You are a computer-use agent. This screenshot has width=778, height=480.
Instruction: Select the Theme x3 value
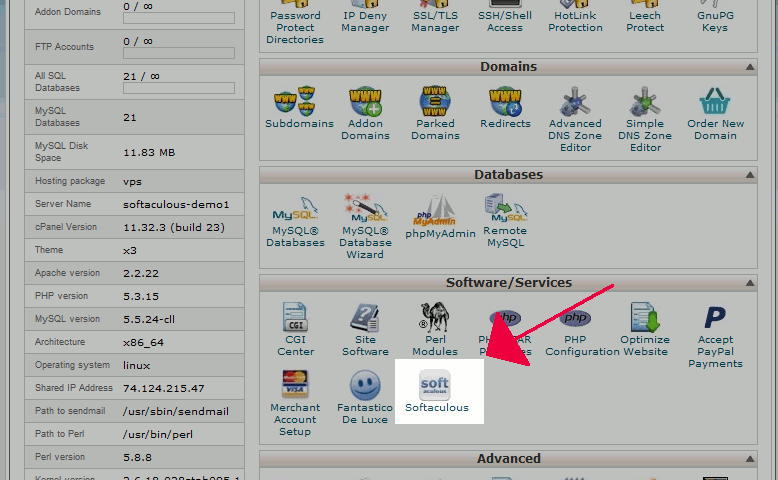(130, 250)
